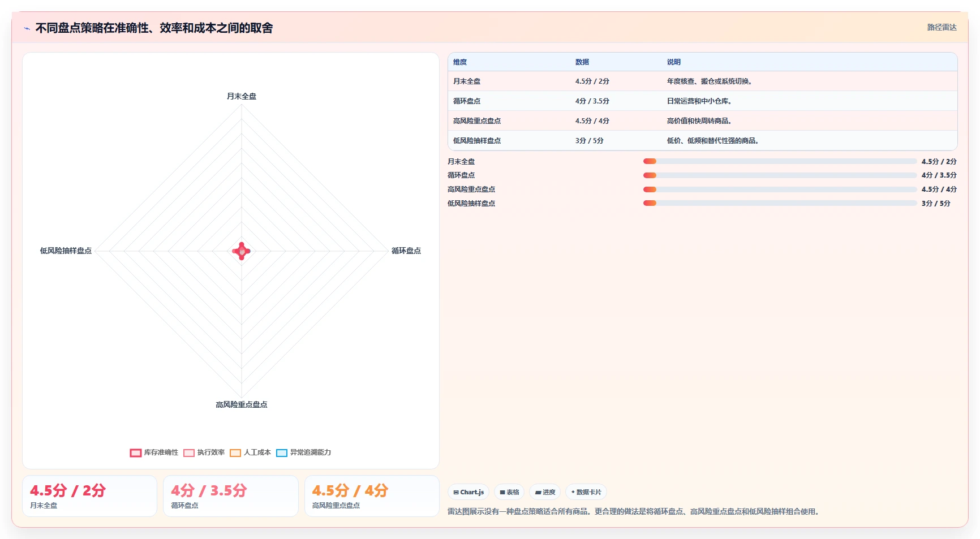Toggle 执行效率 legend series
The height and width of the screenshot is (539, 980).
pos(204,452)
